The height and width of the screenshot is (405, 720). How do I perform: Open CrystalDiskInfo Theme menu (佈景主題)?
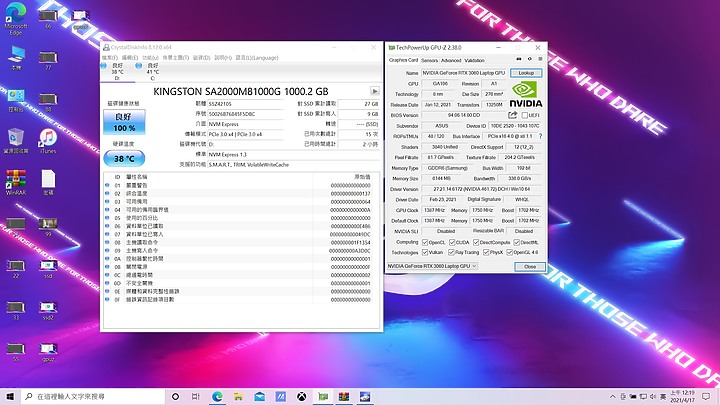coord(175,58)
